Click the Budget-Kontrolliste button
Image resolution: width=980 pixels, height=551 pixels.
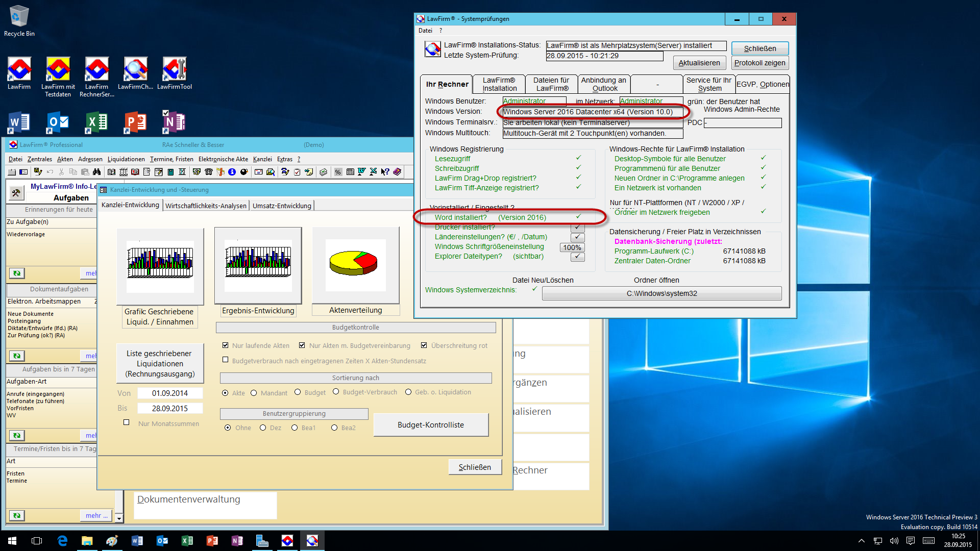coord(430,424)
